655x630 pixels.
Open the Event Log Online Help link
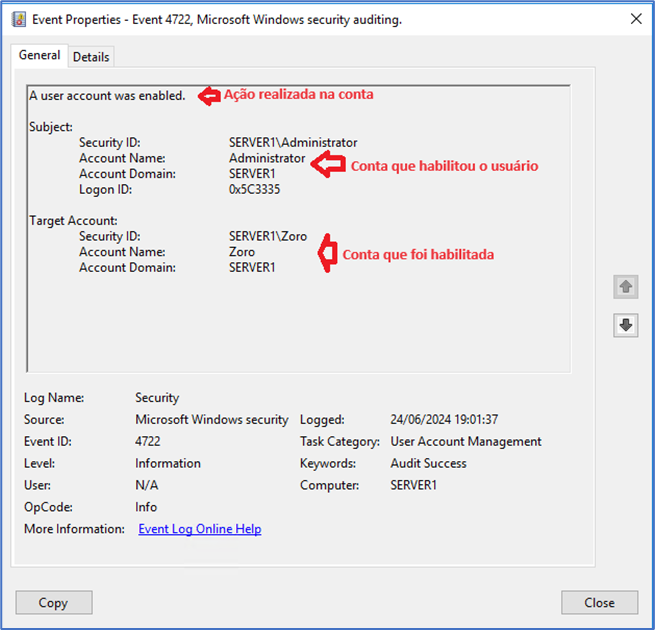(x=199, y=529)
